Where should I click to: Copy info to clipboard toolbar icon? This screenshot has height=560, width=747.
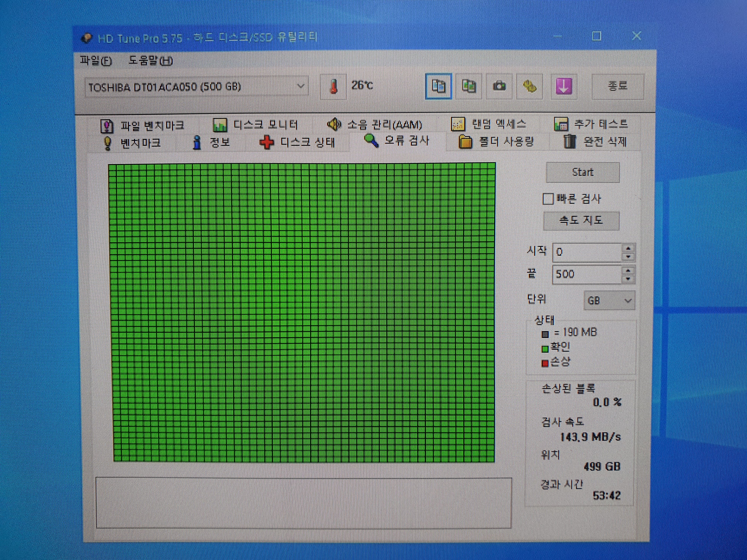point(438,86)
